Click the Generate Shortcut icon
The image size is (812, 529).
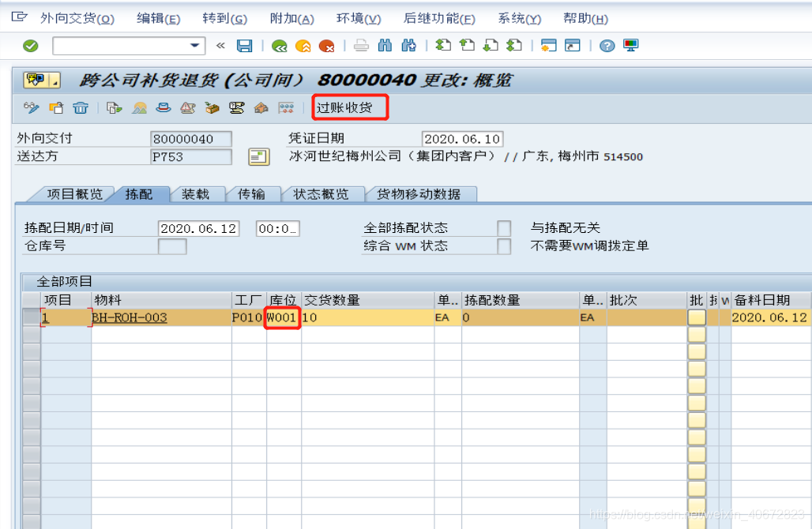pos(572,46)
